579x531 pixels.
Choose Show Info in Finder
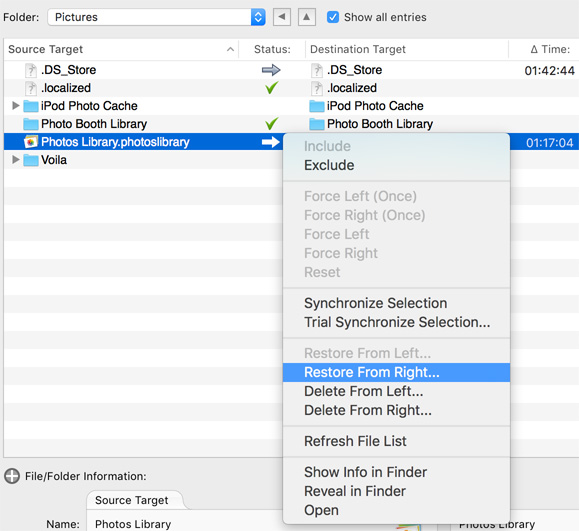[x=396, y=472]
